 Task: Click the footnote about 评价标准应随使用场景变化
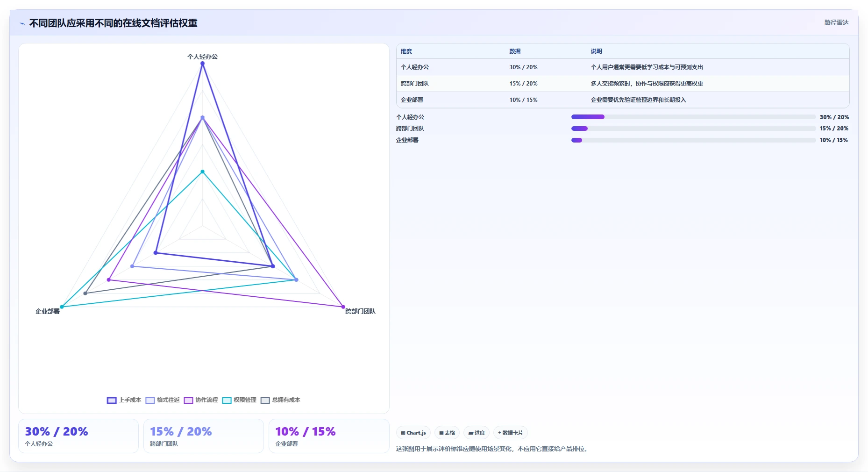(493, 449)
